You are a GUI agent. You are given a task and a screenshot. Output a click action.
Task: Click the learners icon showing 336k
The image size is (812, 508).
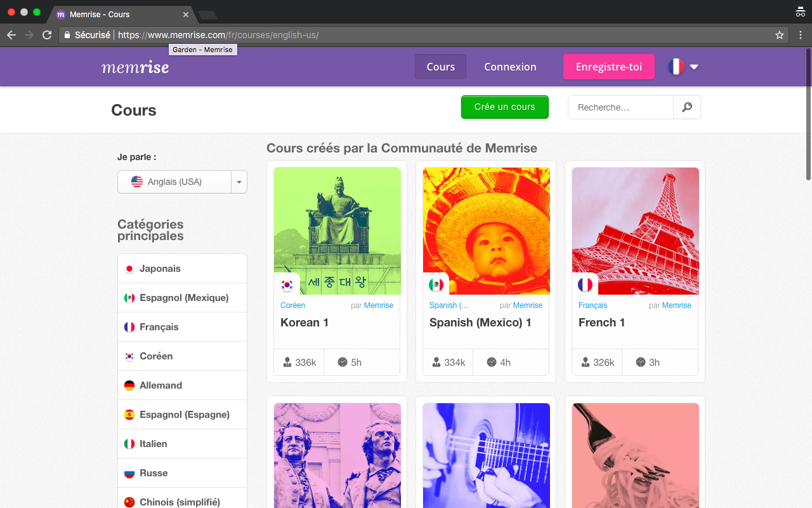pos(287,362)
